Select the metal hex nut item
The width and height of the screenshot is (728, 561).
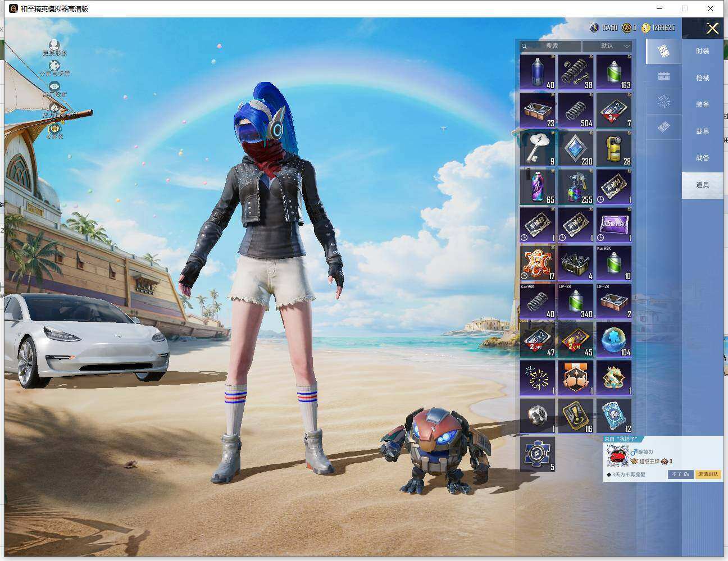[538, 416]
